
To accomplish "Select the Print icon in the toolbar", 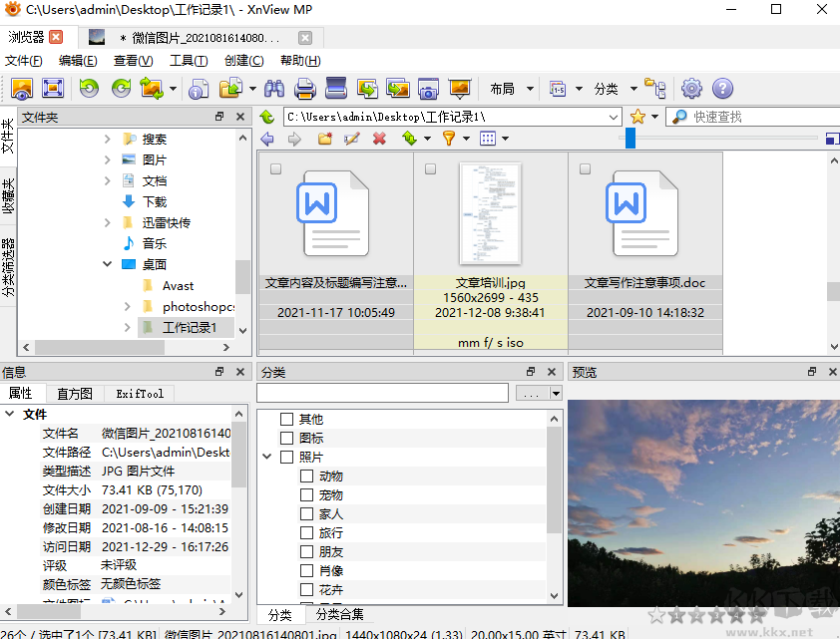I will (305, 89).
